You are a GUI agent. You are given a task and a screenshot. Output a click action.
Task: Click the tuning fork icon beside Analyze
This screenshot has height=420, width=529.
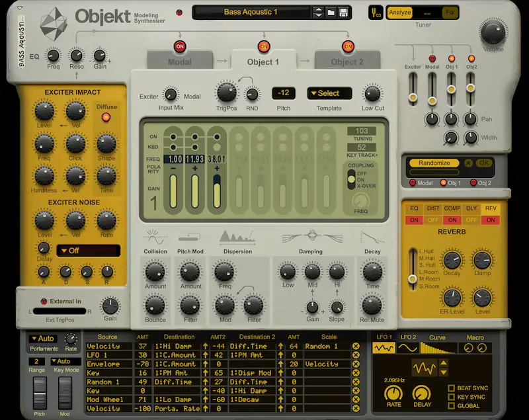click(376, 13)
